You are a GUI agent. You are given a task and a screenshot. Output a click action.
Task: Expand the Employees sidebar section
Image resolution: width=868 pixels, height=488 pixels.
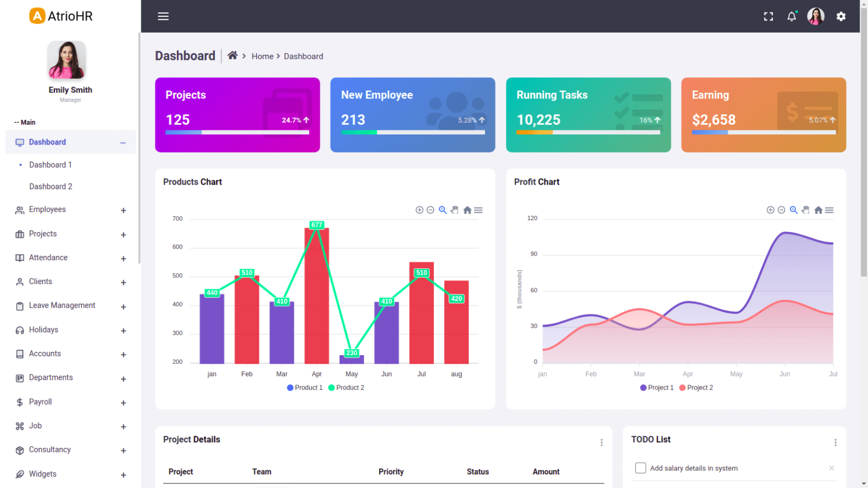point(123,210)
